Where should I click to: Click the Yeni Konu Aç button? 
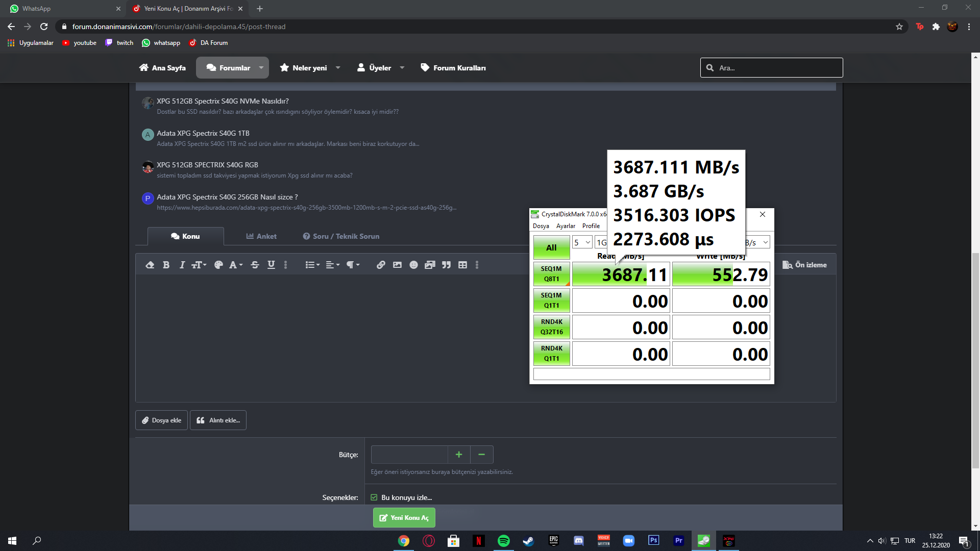[404, 517]
